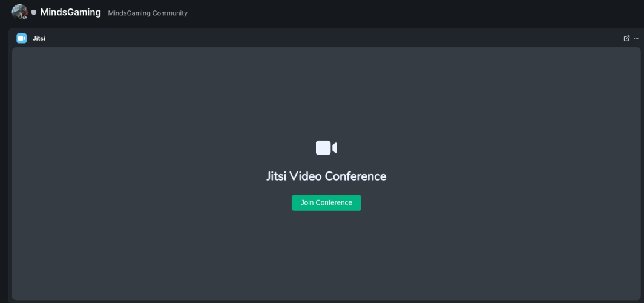Join the Jitsi conference
644x303 pixels.
pos(326,202)
